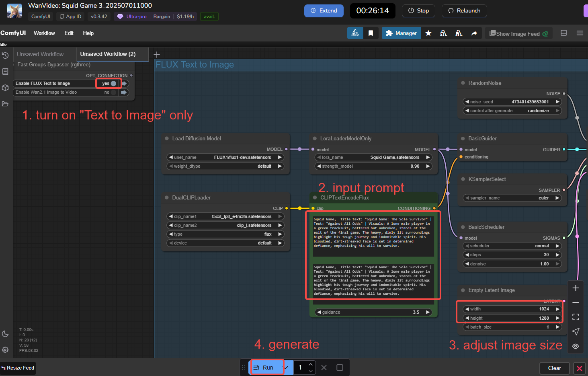This screenshot has height=376, width=588.
Task: Open control after generate randomize dropdown
Action: click(x=512, y=111)
